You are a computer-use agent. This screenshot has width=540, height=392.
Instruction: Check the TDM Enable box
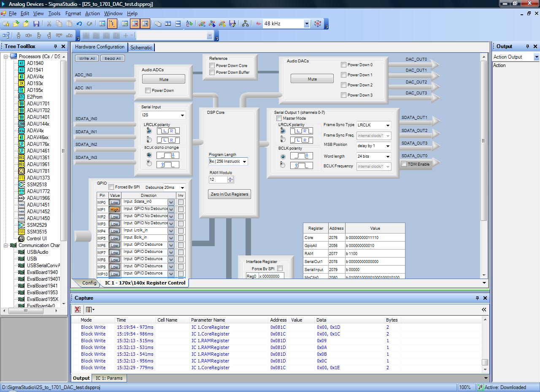coord(404,164)
